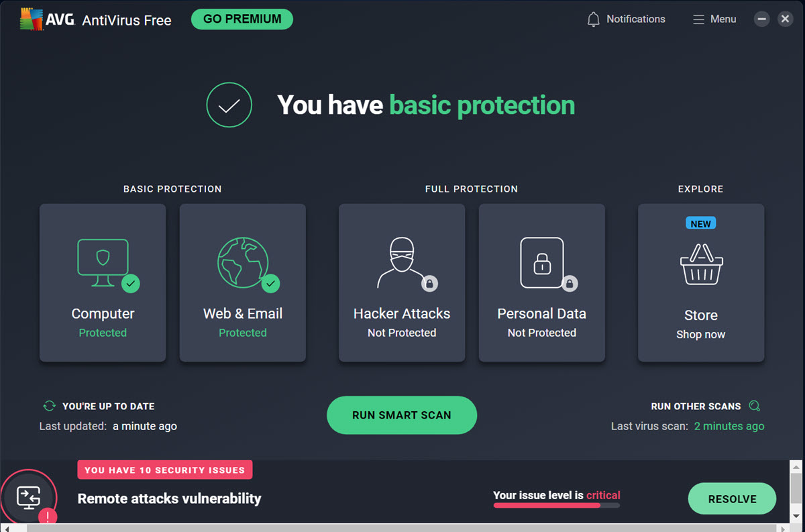Viewport: 805px width, 532px height.
Task: Click the Run Other Scans magnifier icon
Action: [755, 406]
